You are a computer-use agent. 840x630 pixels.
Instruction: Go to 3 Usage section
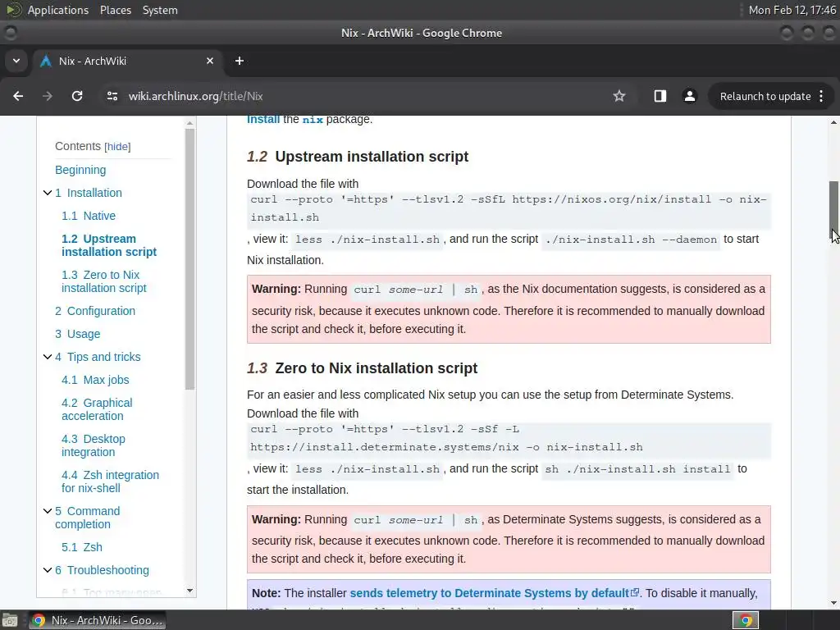(x=77, y=335)
